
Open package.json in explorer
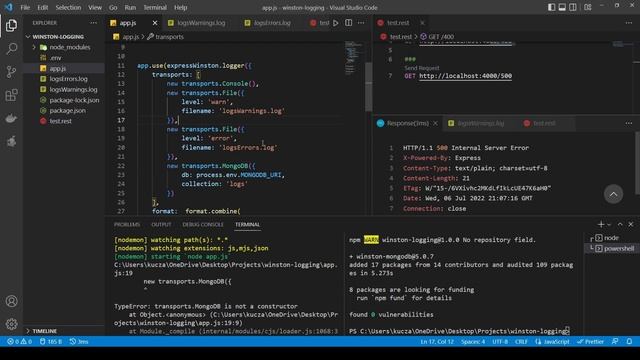(64, 111)
